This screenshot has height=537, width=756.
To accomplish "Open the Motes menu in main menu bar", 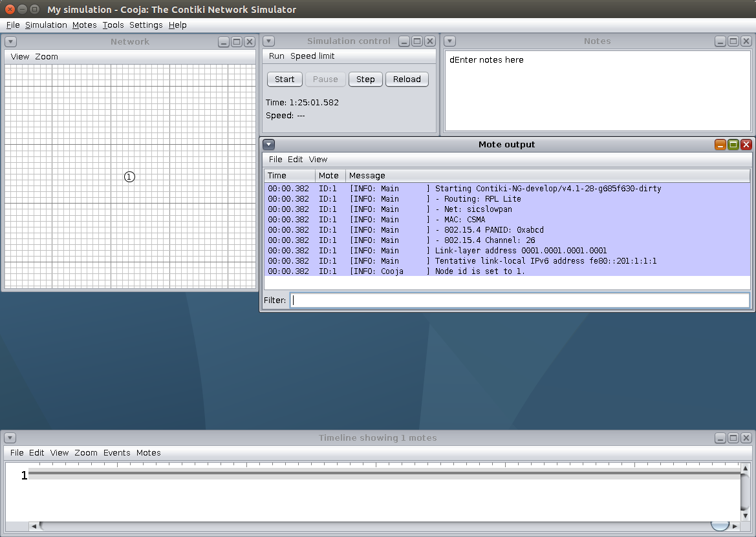I will 84,25.
